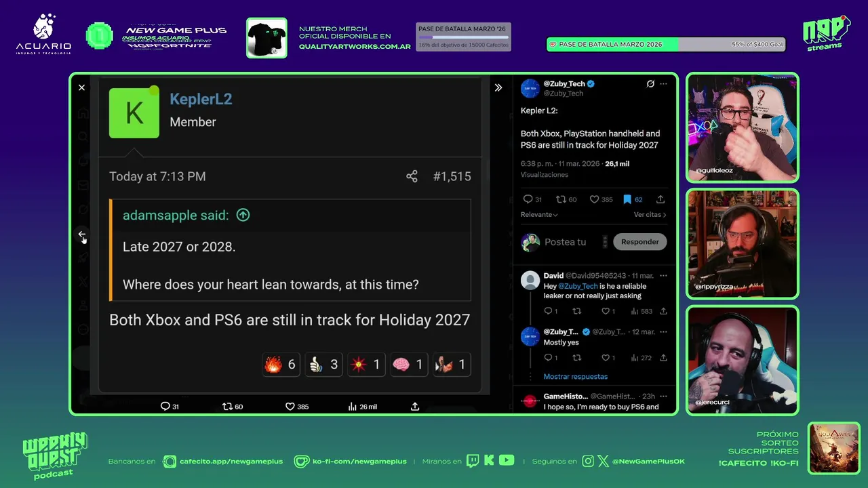868x488 pixels.
Task: Click the KeplerL2 username
Action: coord(201,99)
